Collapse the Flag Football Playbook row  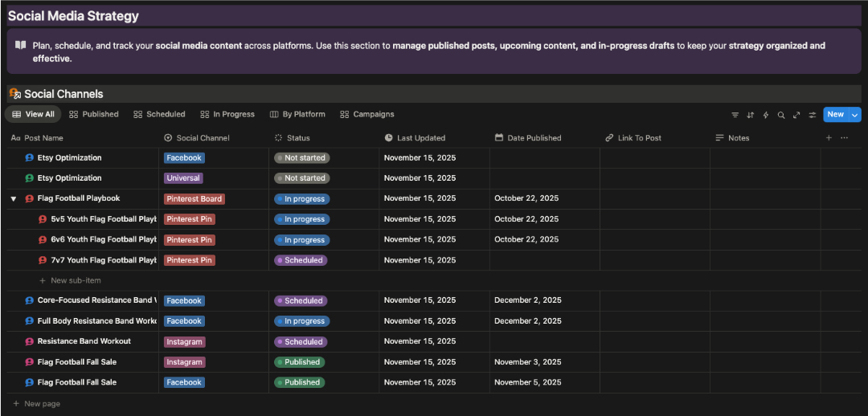[x=14, y=199]
